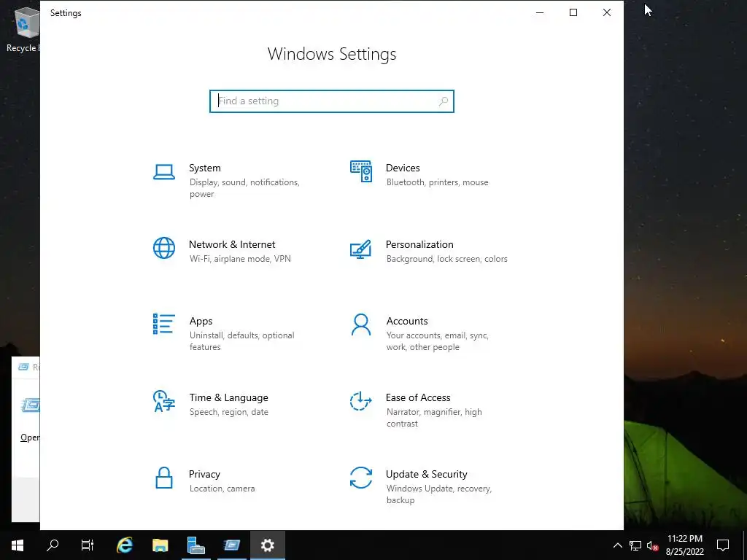Open Task View on the taskbar
Viewport: 747px width, 560px height.
[x=88, y=545]
